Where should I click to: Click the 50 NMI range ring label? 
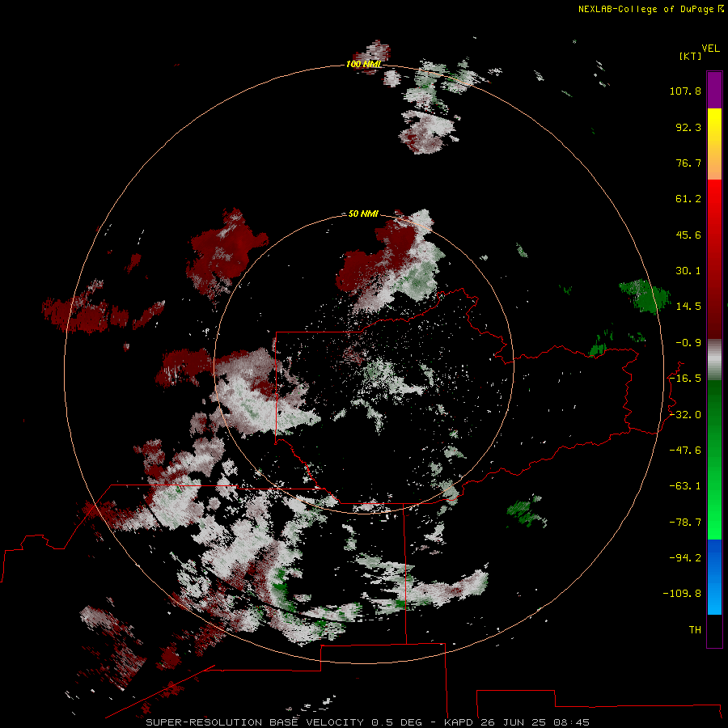[363, 214]
